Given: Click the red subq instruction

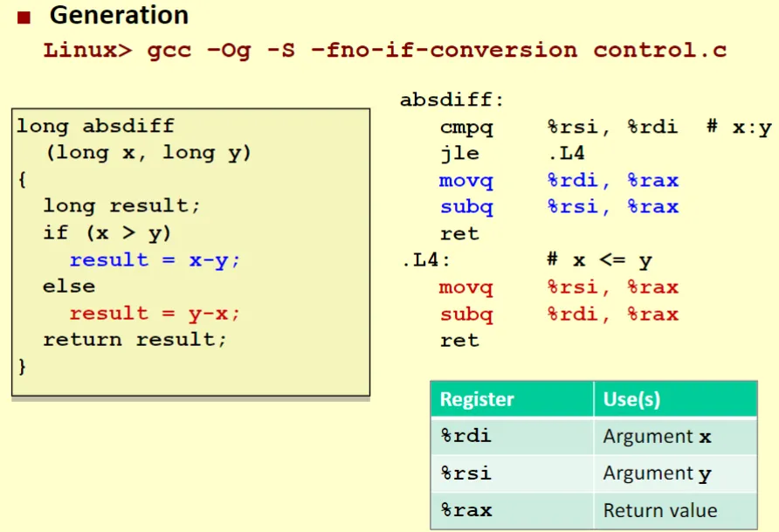Looking at the screenshot, I should (466, 314).
